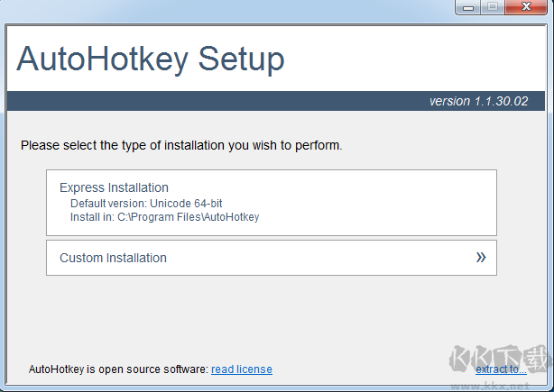Expand Custom Installation using double chevron

[x=481, y=258]
